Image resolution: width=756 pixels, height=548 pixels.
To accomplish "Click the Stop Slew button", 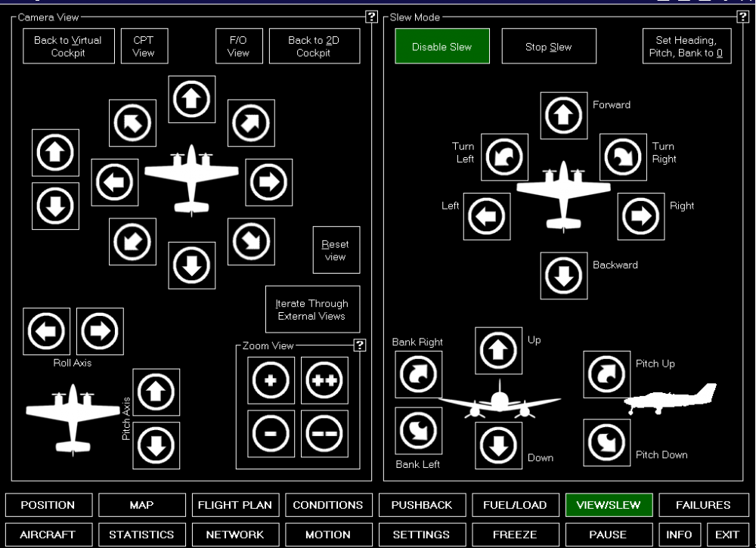I will (549, 46).
